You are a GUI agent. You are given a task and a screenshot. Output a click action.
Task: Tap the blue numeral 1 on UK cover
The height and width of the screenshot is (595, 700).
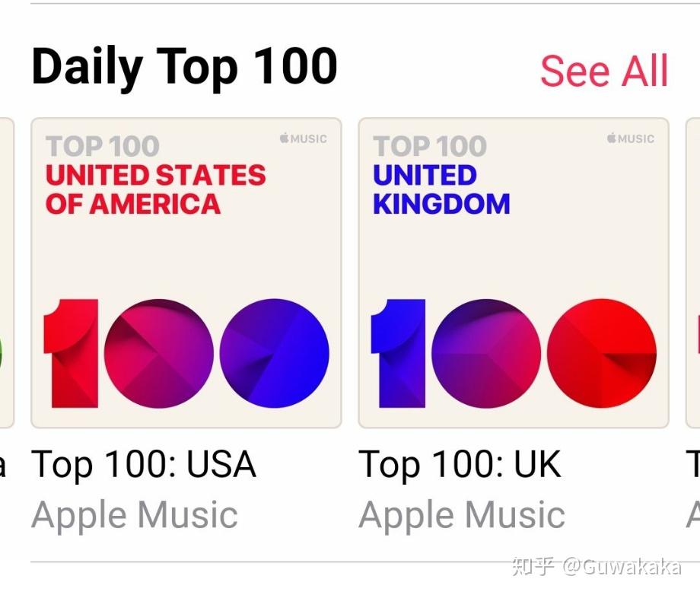pos(399,353)
